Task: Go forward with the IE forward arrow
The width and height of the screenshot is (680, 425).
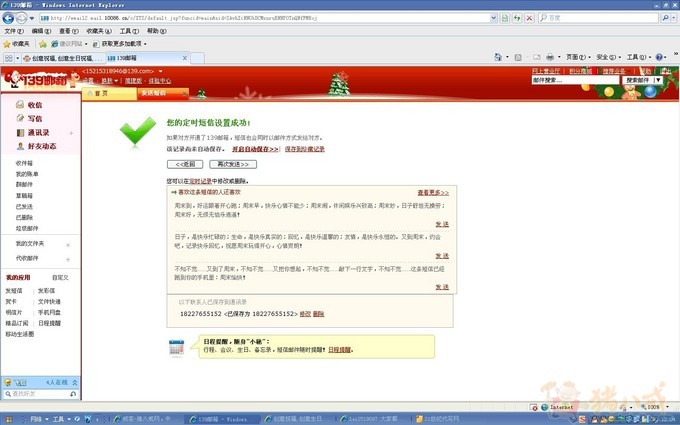Action: click(21, 18)
